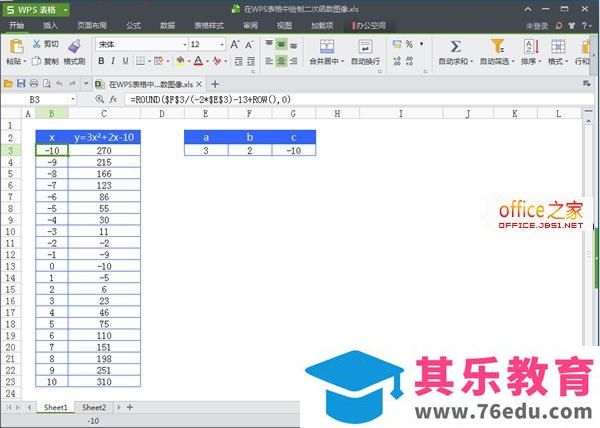
Task: Select cell with value 270
Action: pyautogui.click(x=104, y=150)
